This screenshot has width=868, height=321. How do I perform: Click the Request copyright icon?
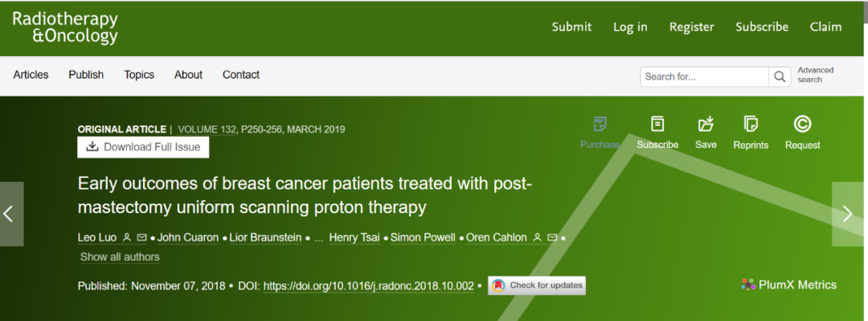pyautogui.click(x=802, y=124)
